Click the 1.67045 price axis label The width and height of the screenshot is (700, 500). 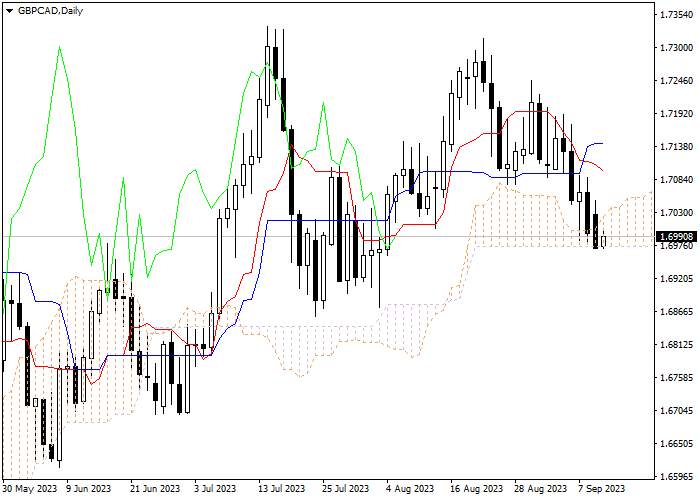pyautogui.click(x=676, y=411)
